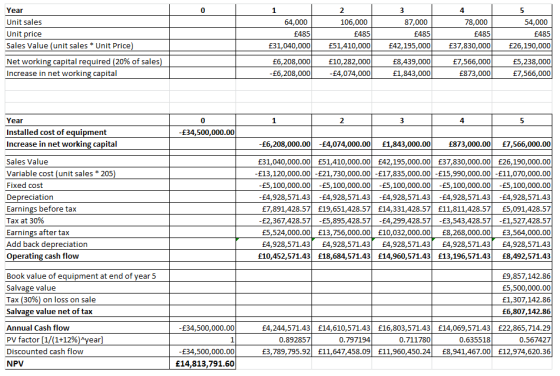
Task: Click the 'Variable cost (unit sales * 205)' label
Action: click(61, 174)
